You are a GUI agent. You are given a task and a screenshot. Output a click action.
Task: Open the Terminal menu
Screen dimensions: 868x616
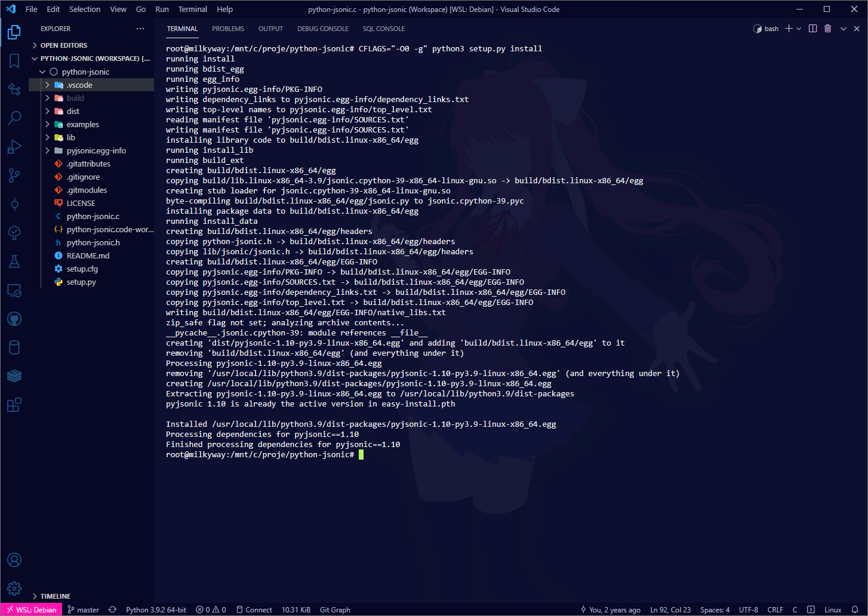point(193,9)
